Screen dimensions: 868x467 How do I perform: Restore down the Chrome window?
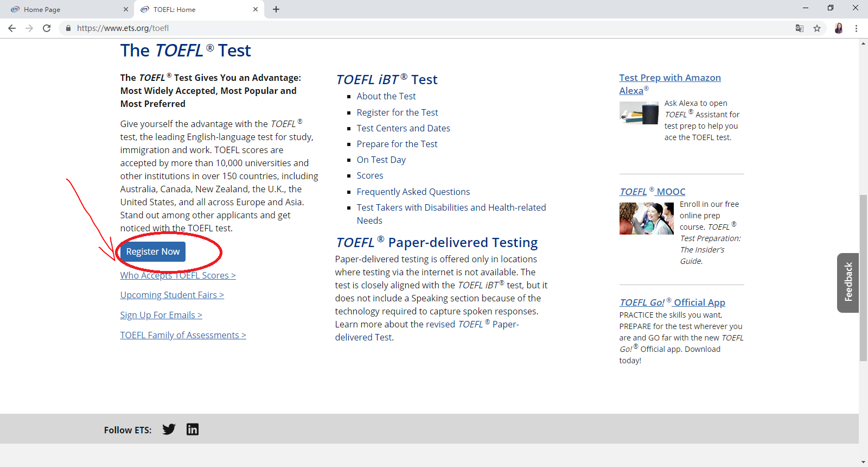pyautogui.click(x=831, y=8)
